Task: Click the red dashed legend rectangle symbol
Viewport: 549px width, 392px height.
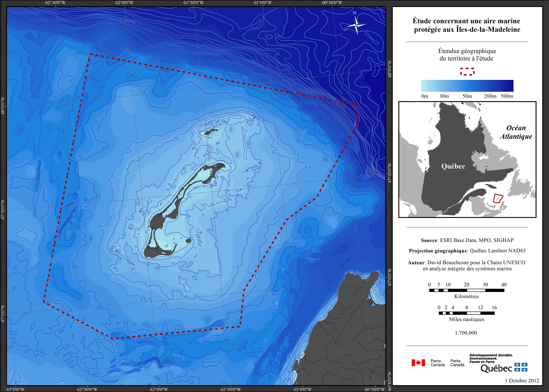Action: pos(467,71)
